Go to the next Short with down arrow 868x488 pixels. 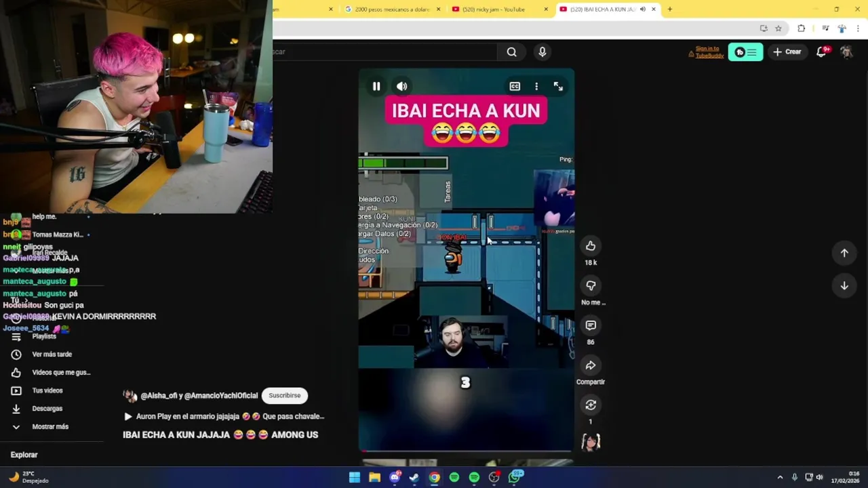pos(844,286)
